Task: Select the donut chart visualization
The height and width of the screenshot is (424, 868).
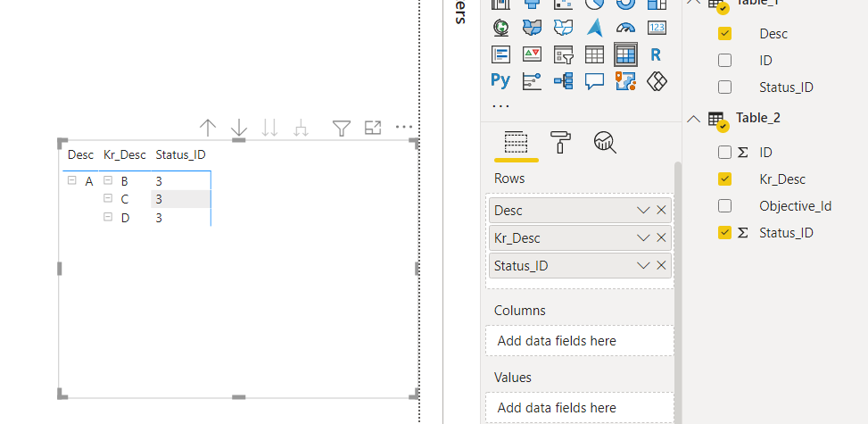Action: pos(625,4)
